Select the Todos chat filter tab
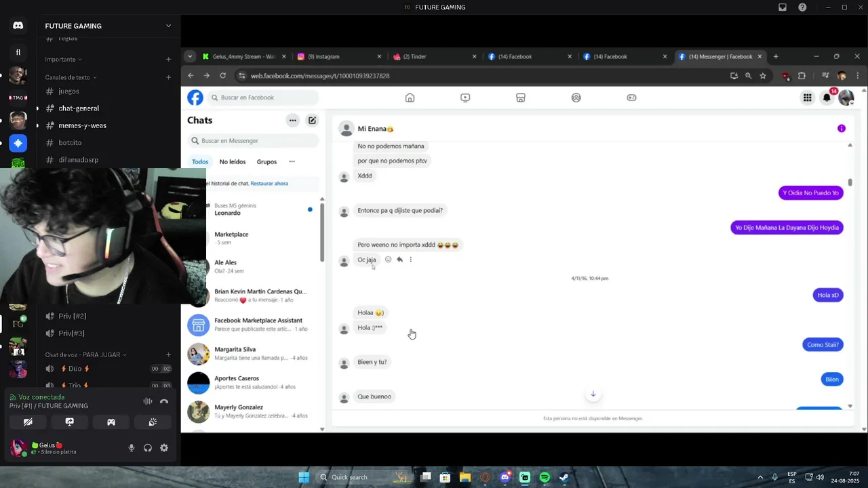Image resolution: width=868 pixels, height=488 pixels. [x=200, y=162]
